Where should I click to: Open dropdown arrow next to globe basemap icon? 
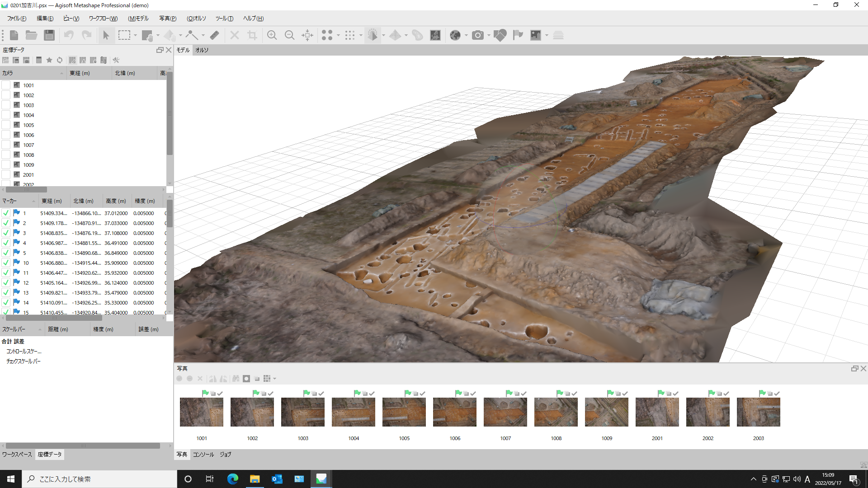coord(466,35)
